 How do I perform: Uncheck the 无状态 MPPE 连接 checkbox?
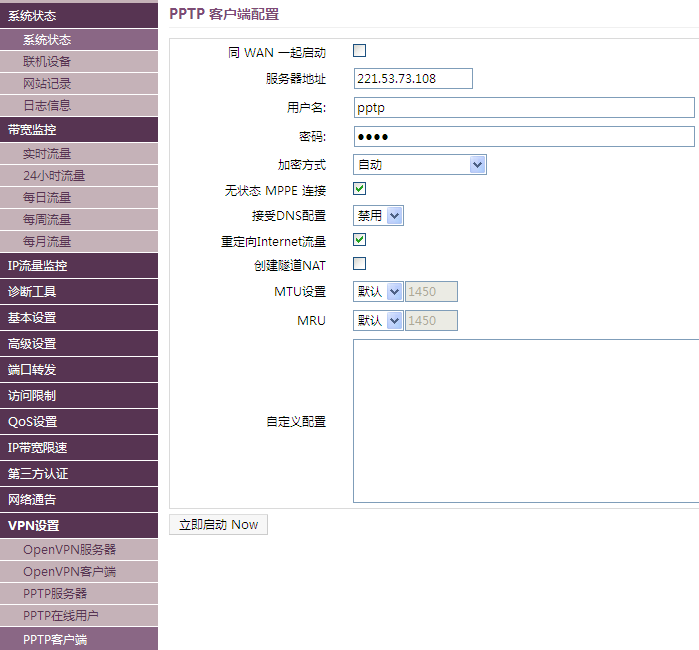(360, 188)
